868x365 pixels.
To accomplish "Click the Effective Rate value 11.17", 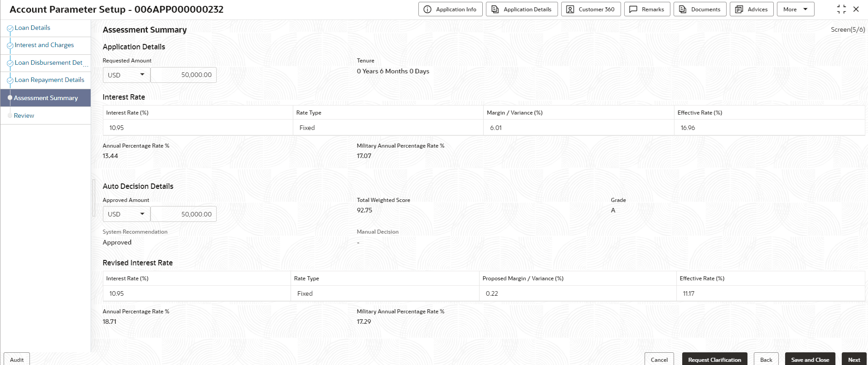I will coord(689,293).
